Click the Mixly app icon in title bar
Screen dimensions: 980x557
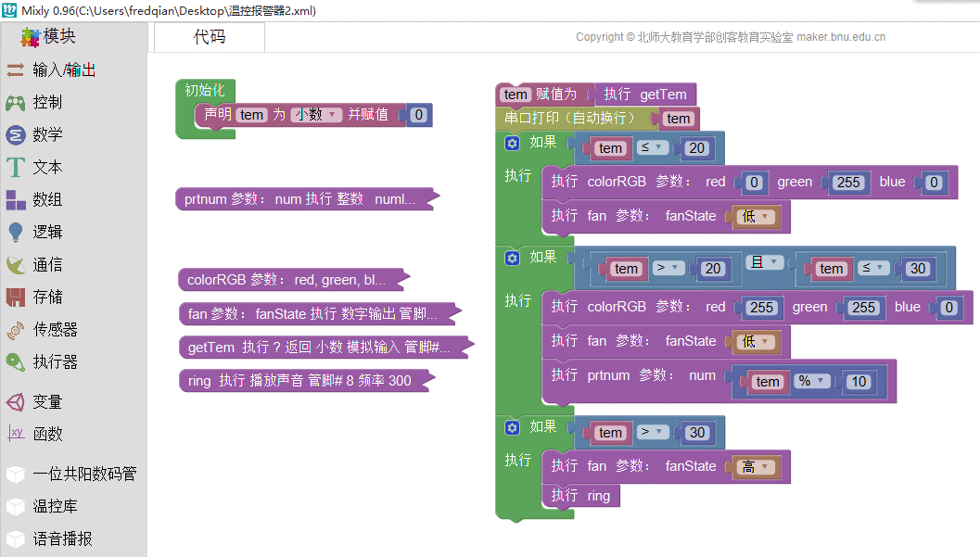(x=9, y=10)
